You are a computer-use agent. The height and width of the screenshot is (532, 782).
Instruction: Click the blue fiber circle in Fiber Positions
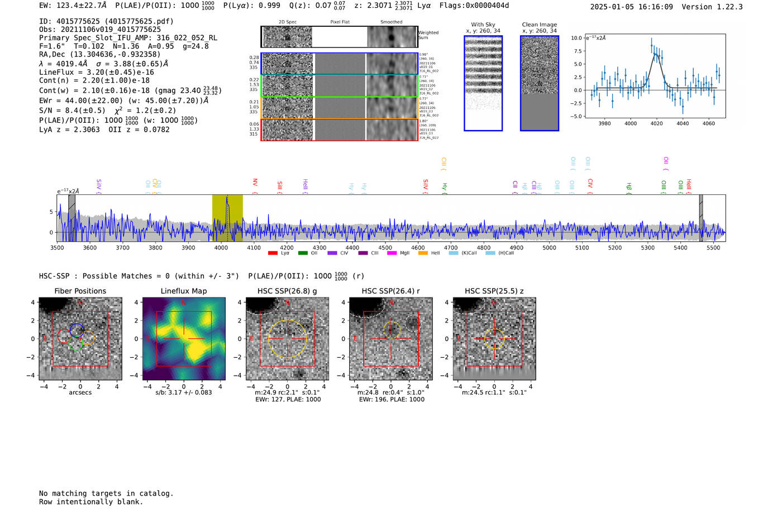tap(77, 330)
